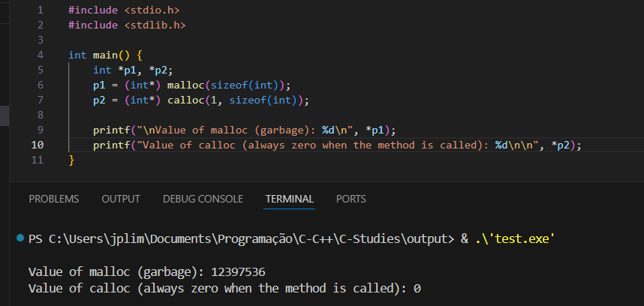
Task: Click on 'int *p1, *p2;' declaration
Action: [x=133, y=70]
